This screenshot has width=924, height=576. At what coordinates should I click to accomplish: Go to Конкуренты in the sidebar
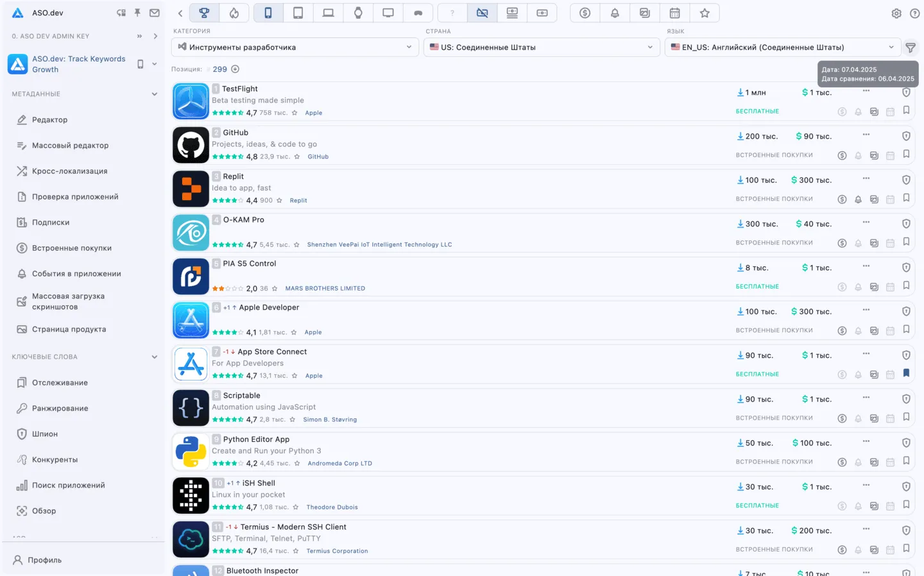(x=55, y=460)
